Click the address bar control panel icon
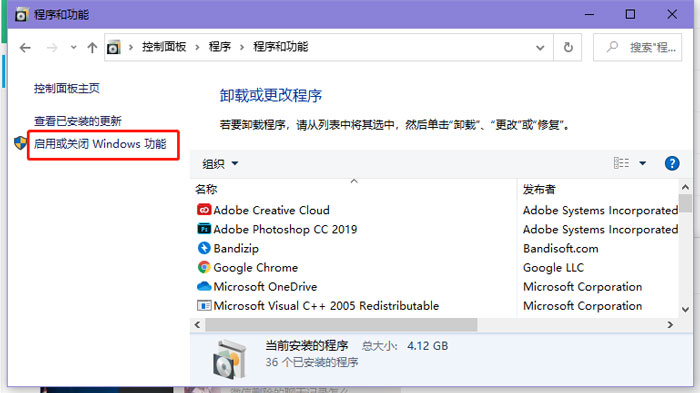The image size is (700, 393). click(113, 47)
